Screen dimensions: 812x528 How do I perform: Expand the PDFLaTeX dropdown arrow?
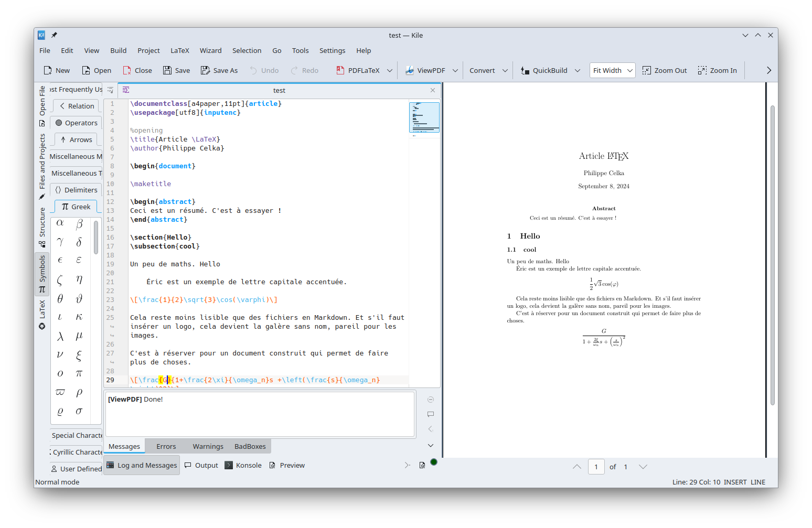[x=390, y=70]
